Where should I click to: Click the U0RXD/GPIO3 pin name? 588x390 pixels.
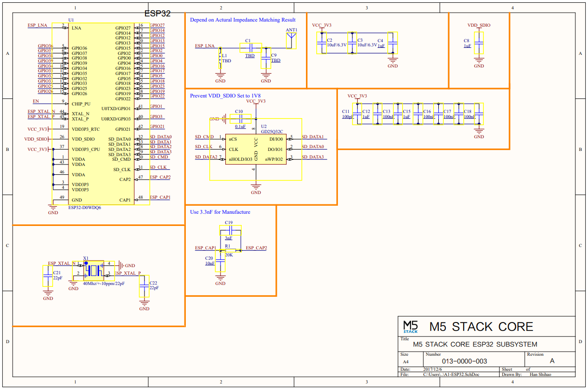pyautogui.click(x=116, y=119)
